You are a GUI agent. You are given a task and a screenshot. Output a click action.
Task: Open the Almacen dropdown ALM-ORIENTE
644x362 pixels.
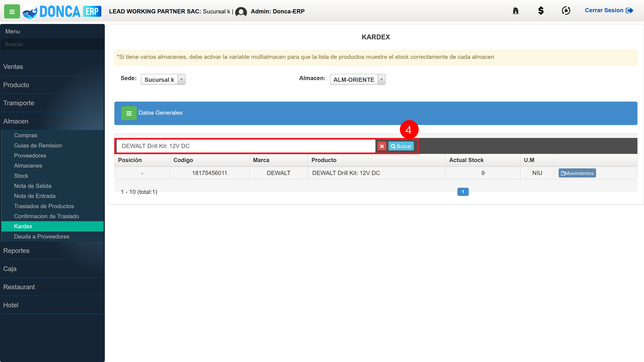click(358, 79)
